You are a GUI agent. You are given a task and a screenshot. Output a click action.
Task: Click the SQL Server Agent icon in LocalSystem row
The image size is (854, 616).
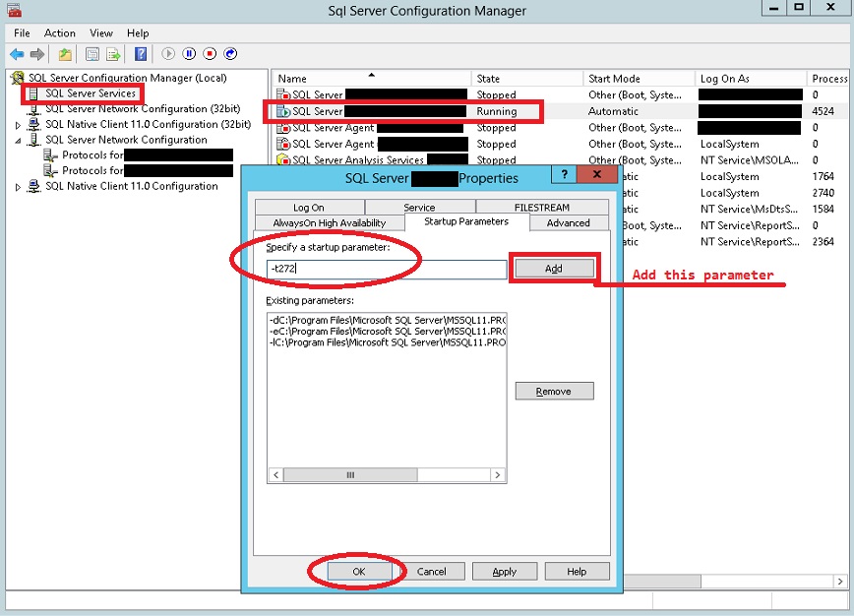(x=283, y=145)
